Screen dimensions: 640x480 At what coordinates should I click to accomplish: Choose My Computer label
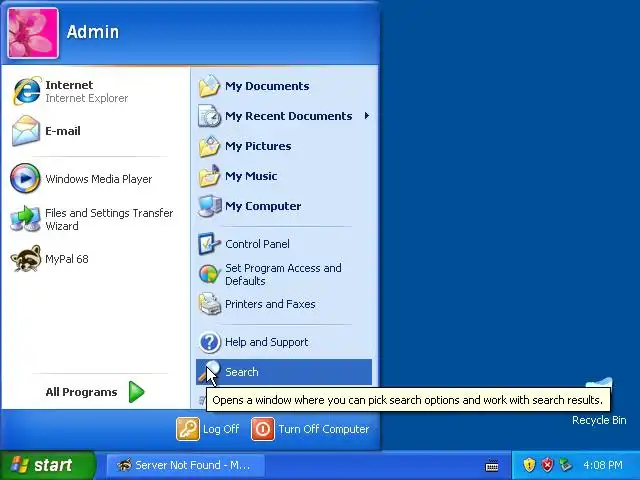(x=263, y=206)
